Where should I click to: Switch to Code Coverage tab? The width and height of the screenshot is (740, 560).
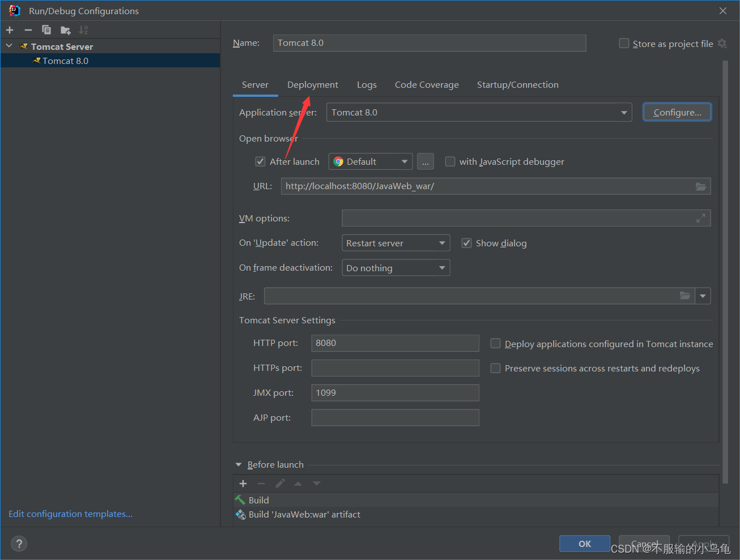click(x=427, y=85)
